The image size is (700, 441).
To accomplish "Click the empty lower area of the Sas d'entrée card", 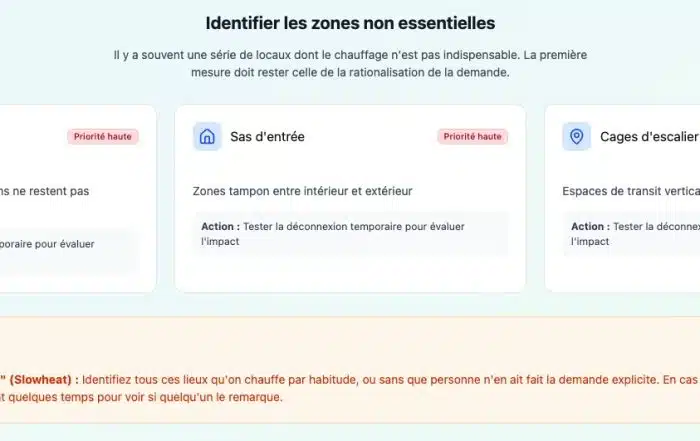I will coord(350,273).
